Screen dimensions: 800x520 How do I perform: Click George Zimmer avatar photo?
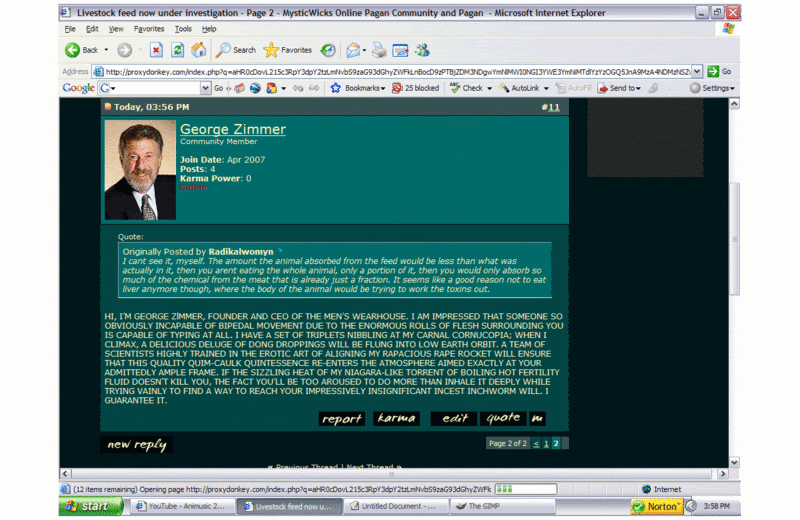click(x=140, y=170)
